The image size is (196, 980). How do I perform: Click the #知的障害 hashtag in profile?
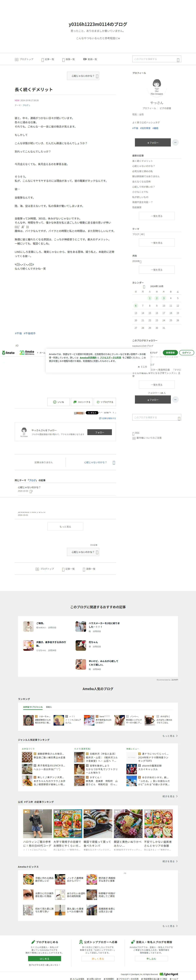tap(145, 128)
